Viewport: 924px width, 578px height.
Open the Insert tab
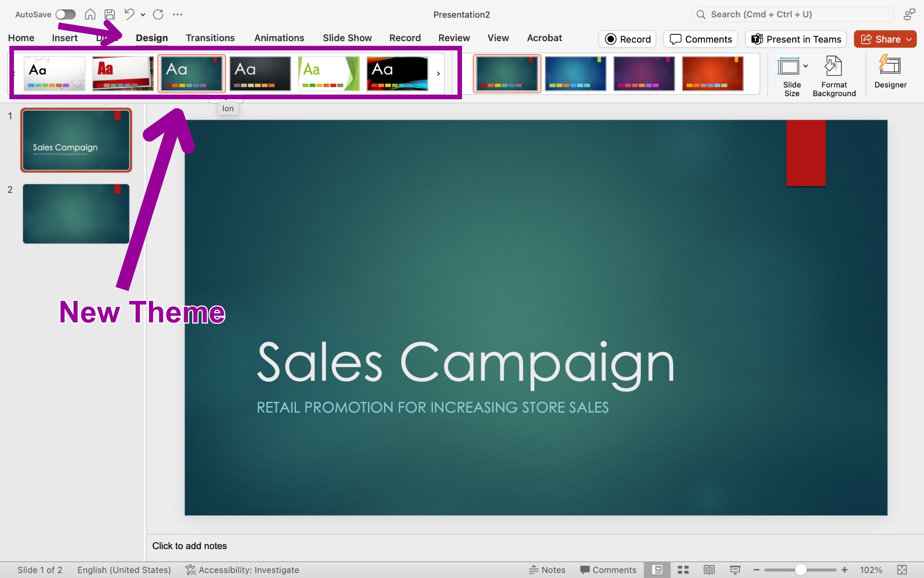(65, 38)
